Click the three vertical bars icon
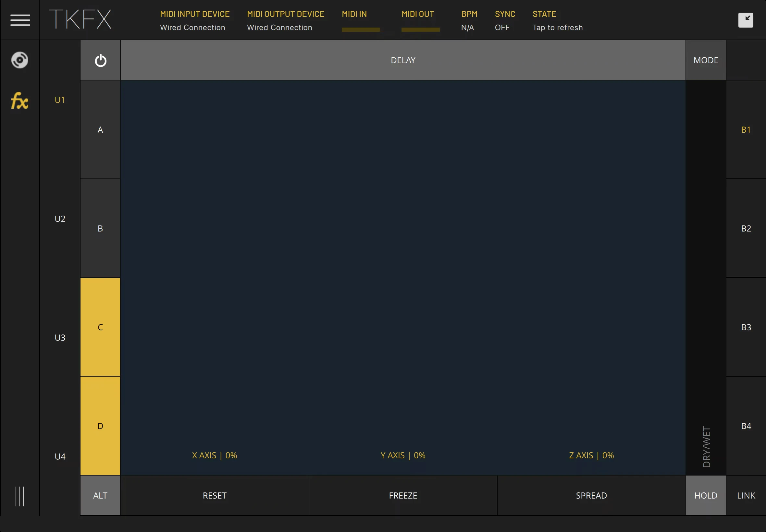The image size is (766, 532). 20,496
